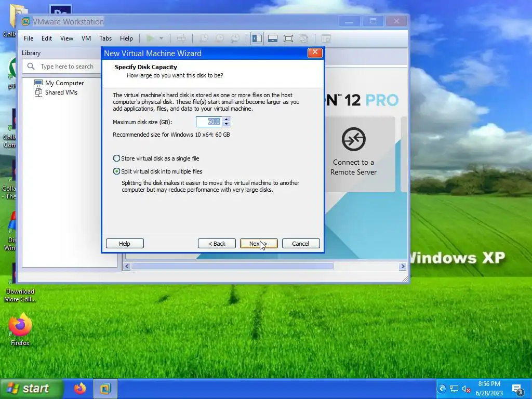Screen dimensions: 532x399
Task: Click the green Power On play icon
Action: tap(150, 38)
